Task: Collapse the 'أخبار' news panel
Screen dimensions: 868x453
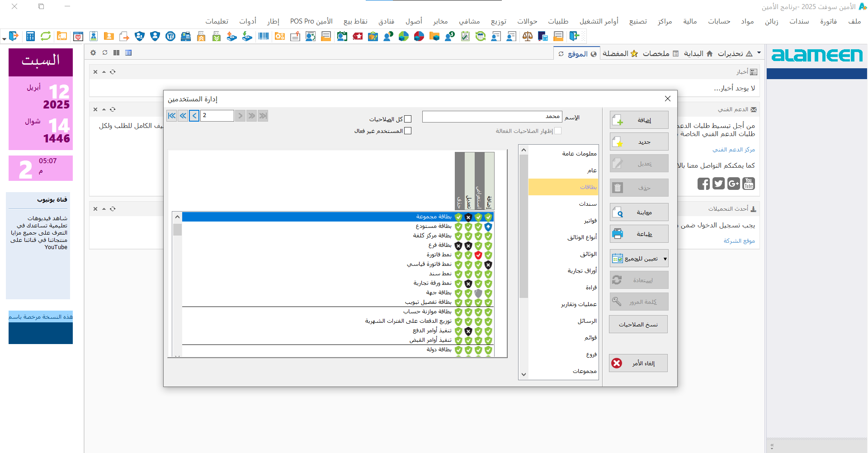Action: tap(104, 72)
